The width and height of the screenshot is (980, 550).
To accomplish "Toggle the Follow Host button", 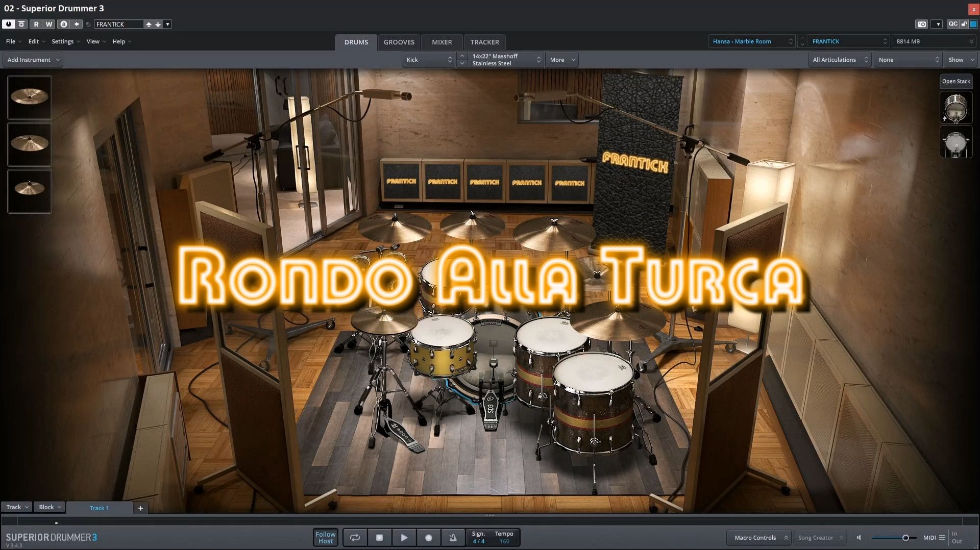I will (326, 537).
